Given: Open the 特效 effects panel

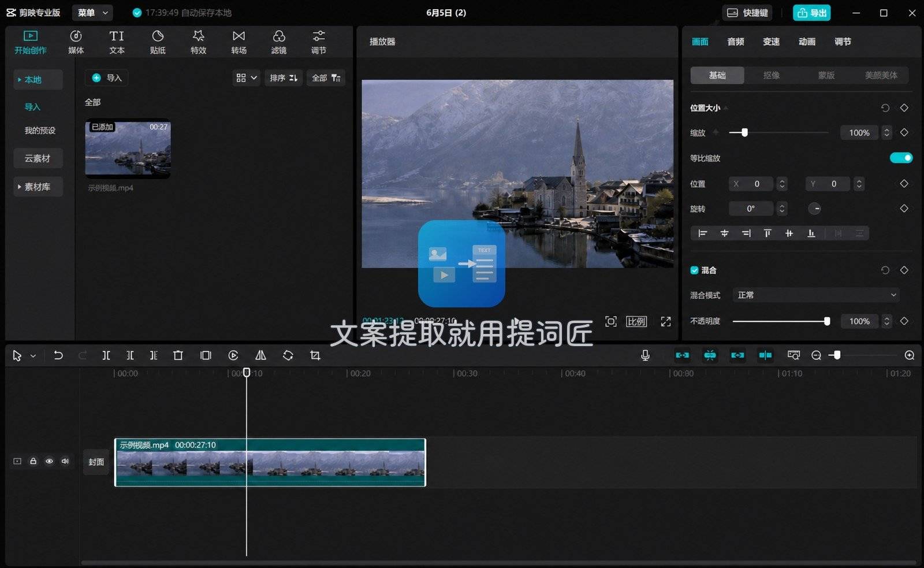Looking at the screenshot, I should coord(198,42).
